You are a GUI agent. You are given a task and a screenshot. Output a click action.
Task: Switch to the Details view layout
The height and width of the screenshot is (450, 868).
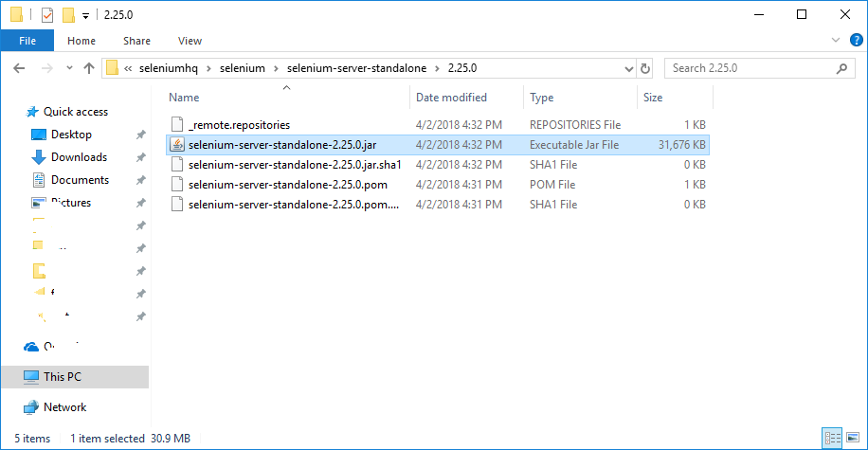(x=832, y=439)
